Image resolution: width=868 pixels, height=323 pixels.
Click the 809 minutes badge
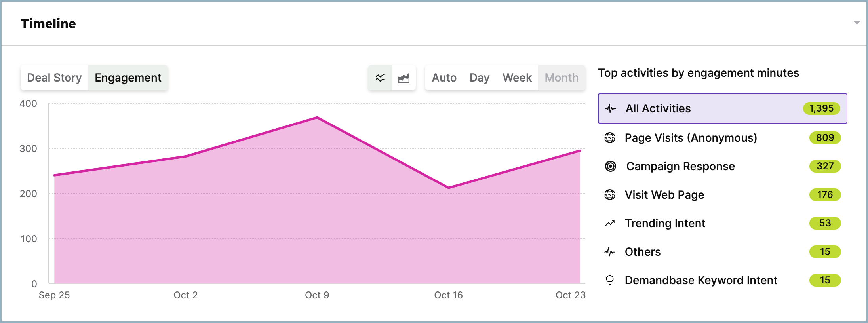tap(825, 138)
